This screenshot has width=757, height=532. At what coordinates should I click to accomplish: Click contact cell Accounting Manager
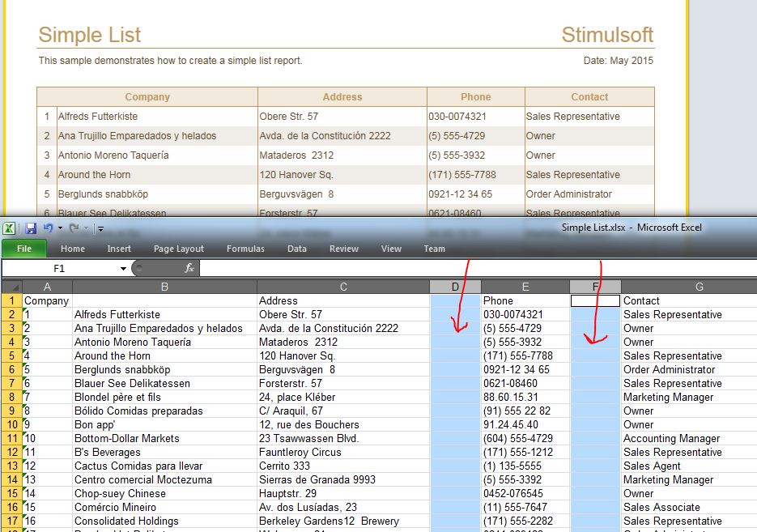690,438
